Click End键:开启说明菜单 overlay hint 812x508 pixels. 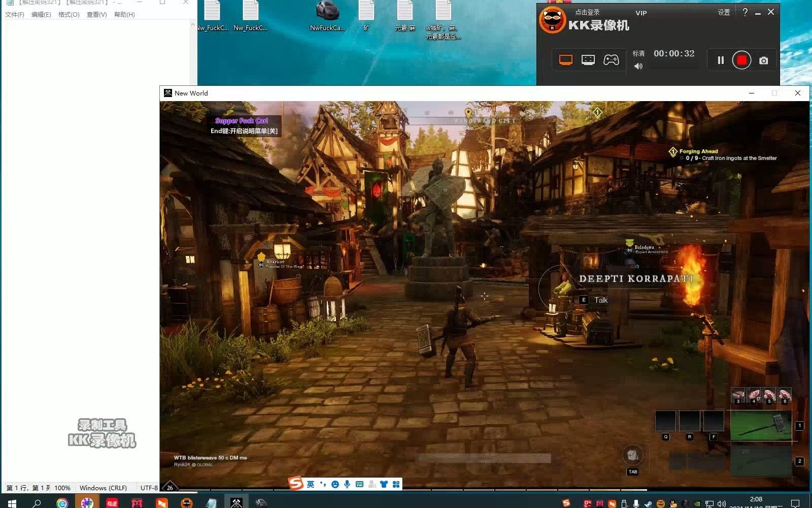click(x=244, y=131)
